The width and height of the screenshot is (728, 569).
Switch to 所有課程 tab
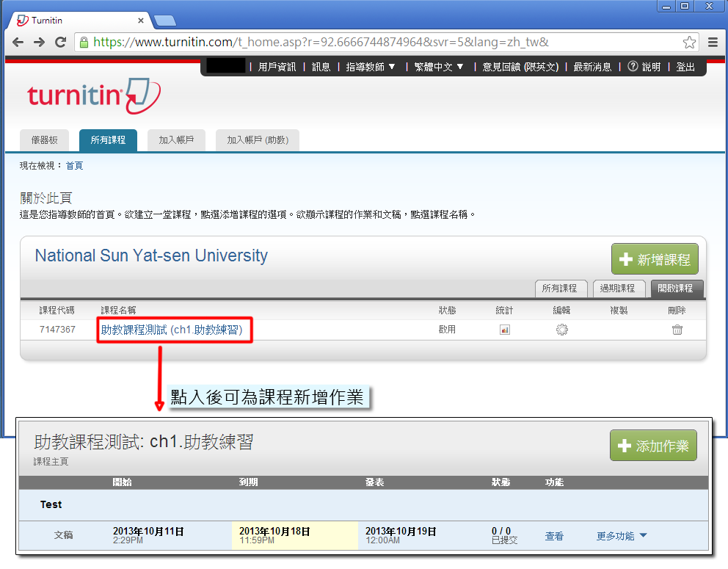108,139
